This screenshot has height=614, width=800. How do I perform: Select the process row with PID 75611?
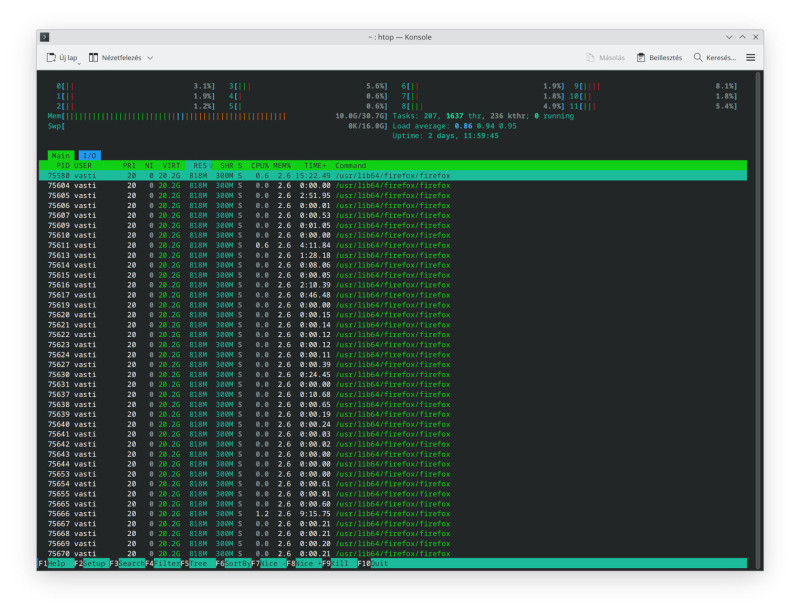(x=393, y=245)
